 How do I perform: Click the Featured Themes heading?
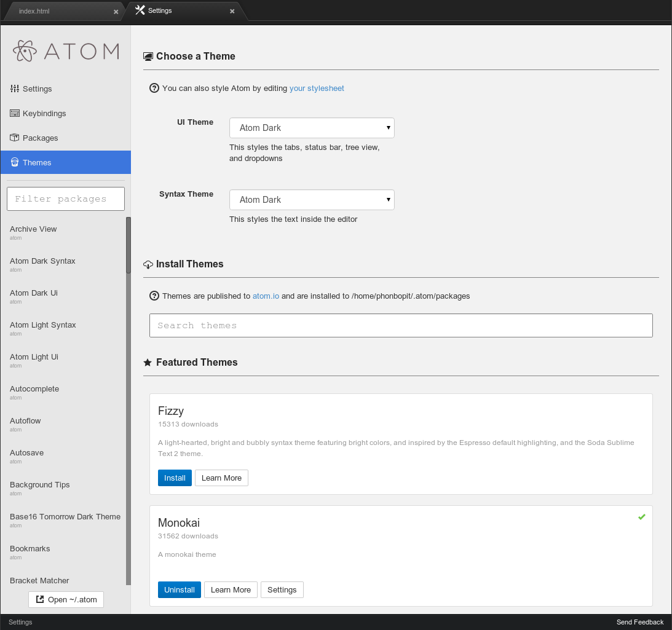click(x=197, y=363)
